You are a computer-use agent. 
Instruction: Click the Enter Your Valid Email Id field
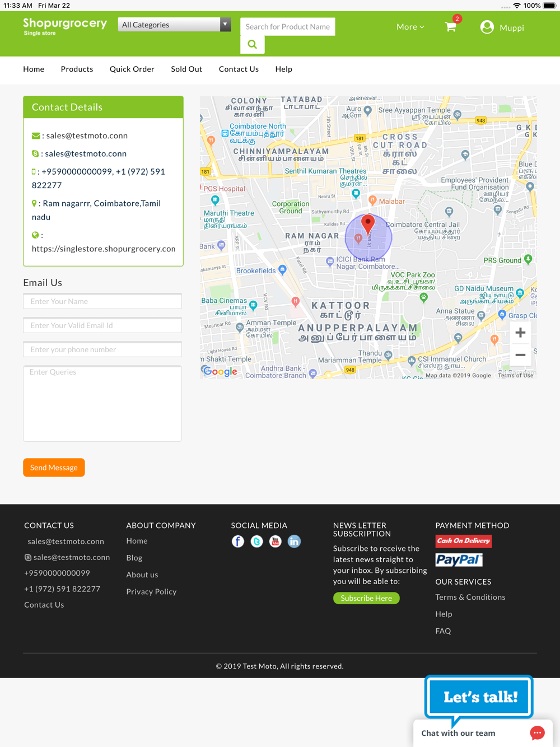pyautogui.click(x=102, y=325)
